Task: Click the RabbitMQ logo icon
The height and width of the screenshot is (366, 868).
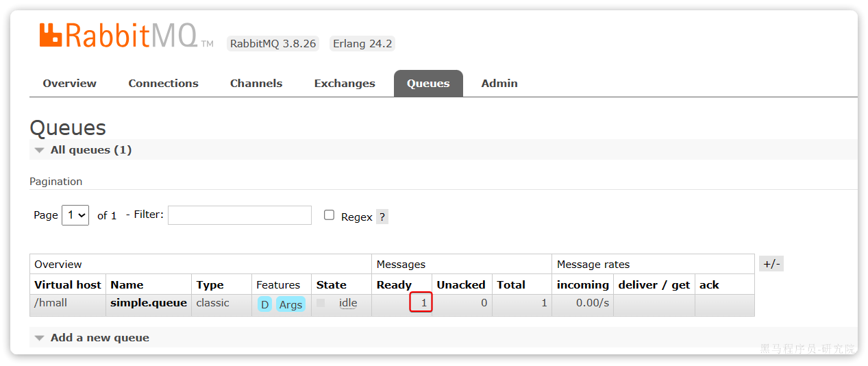Action: [x=51, y=35]
